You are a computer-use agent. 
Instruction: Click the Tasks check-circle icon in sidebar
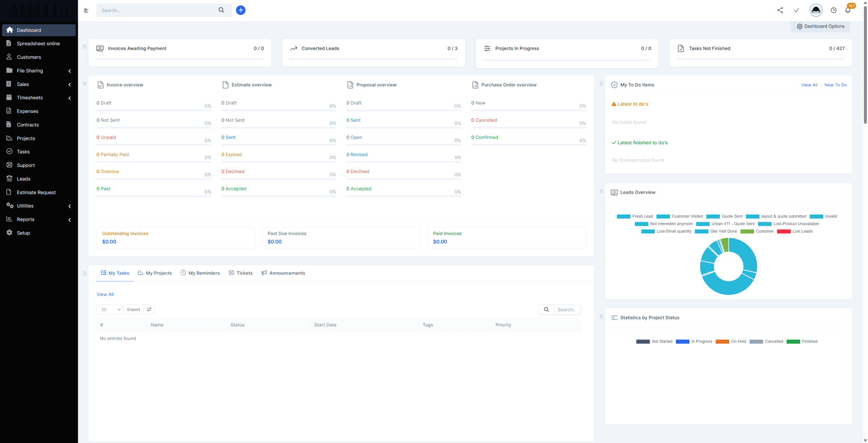(x=9, y=152)
